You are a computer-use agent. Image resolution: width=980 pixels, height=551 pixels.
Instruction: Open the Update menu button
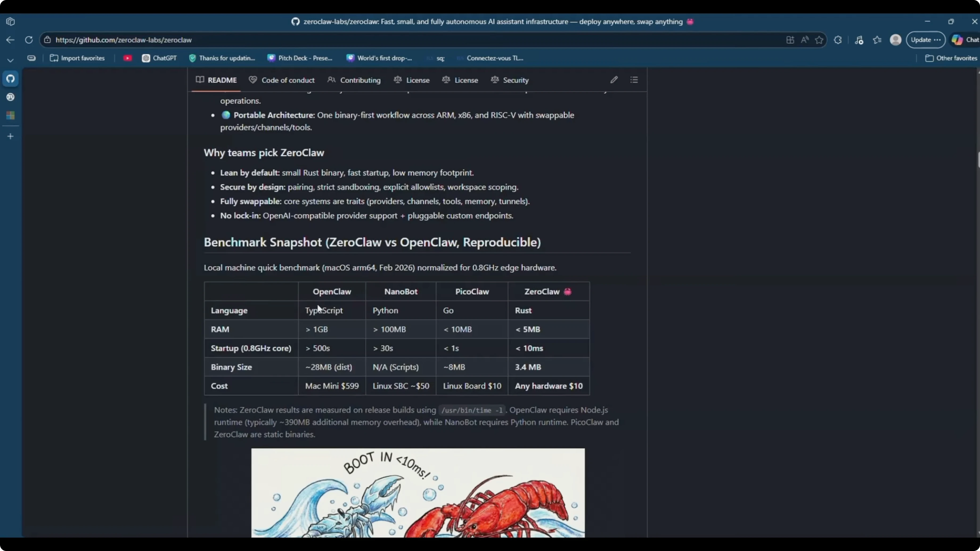(x=925, y=40)
